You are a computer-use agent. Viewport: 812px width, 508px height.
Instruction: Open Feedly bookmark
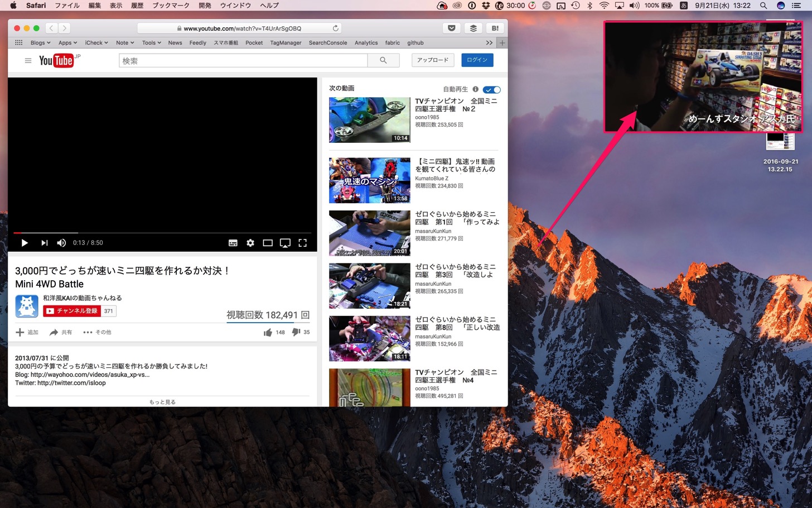click(198, 42)
